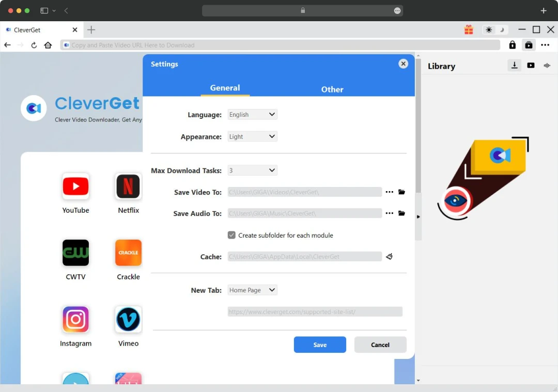Open the CWTV module

click(x=75, y=253)
